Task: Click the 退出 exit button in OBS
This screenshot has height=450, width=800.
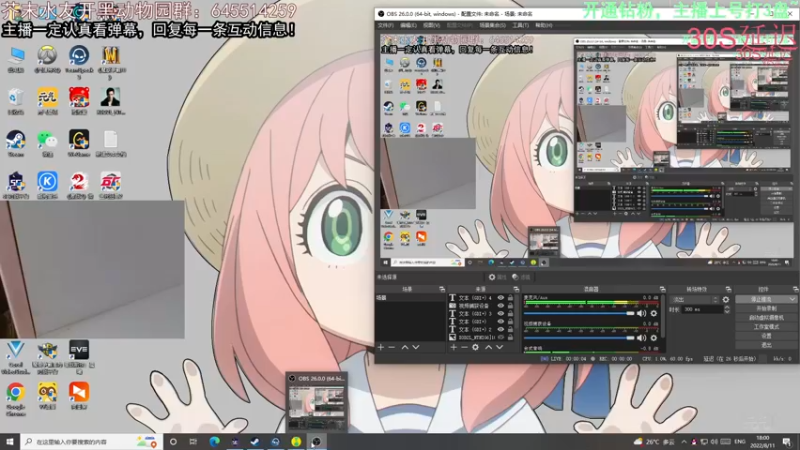Action: tap(766, 345)
